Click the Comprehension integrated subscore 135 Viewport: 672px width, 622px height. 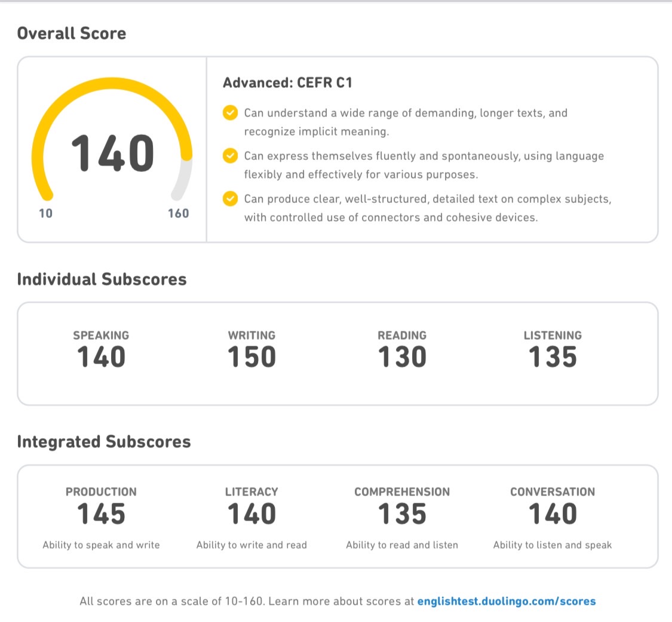[402, 513]
